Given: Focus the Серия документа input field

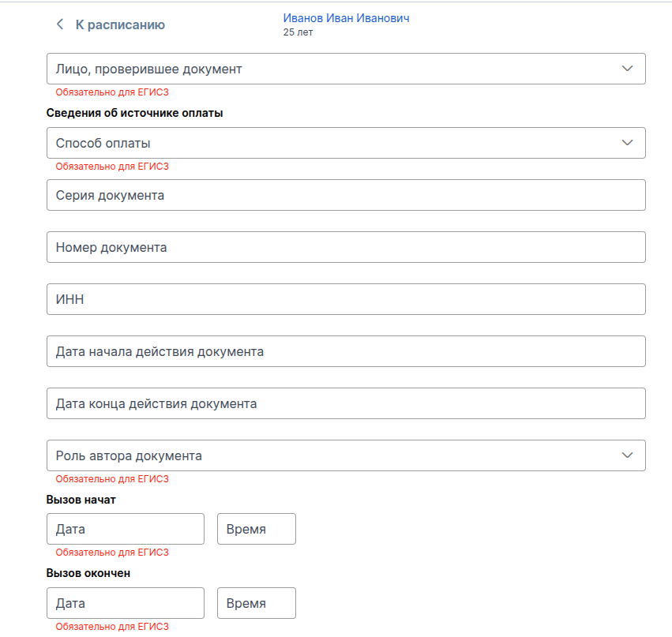Looking at the screenshot, I should point(346,195).
